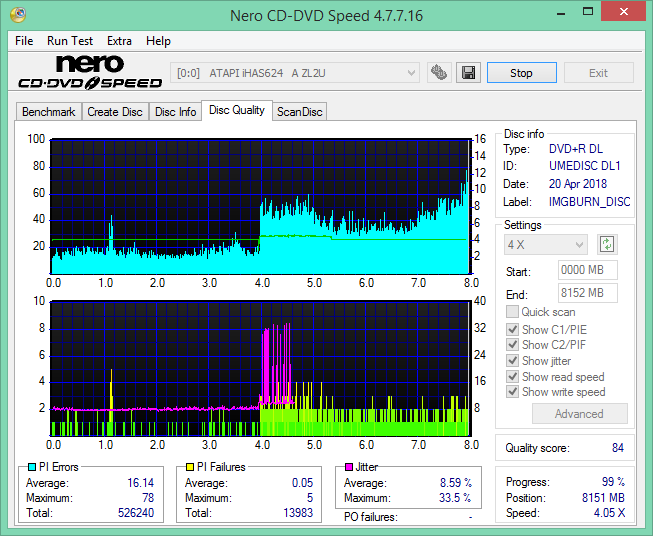Toggle the Show C1/PIE checkbox
The image size is (653, 536).
pos(512,329)
